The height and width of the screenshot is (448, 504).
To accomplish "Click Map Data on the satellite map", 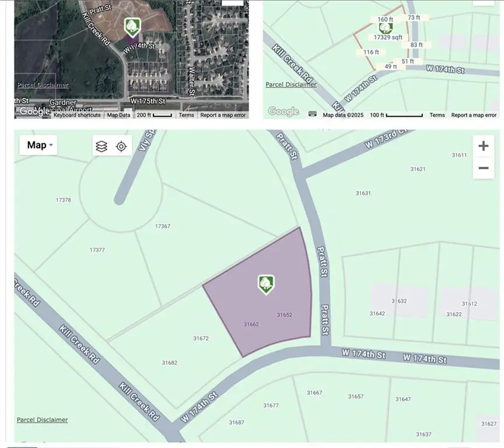I will [x=119, y=115].
